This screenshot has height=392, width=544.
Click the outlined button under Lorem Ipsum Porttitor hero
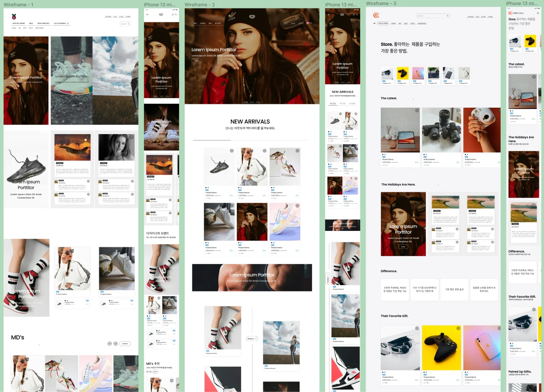pyautogui.click(x=196, y=61)
